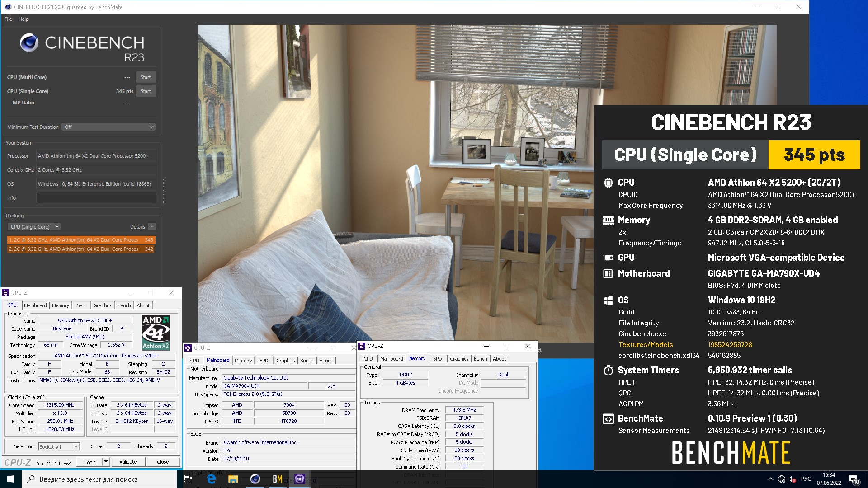868x488 pixels.
Task: Click the CPU-Z Close button
Action: coord(163,462)
